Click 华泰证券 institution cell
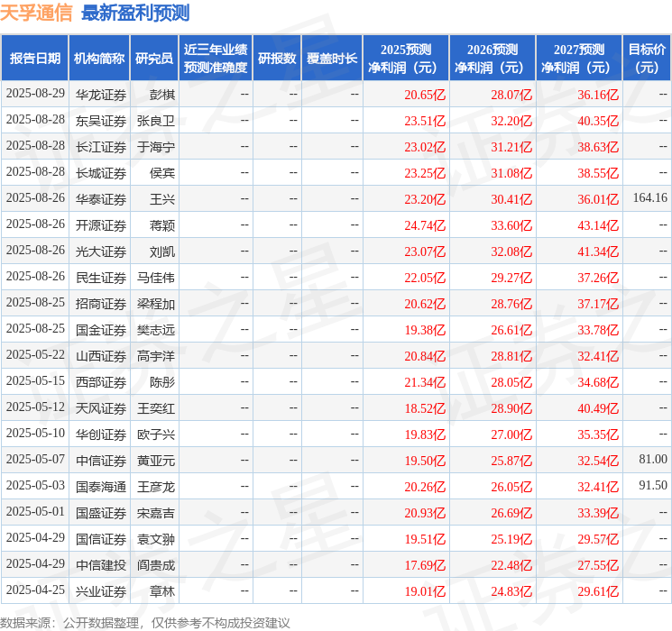 pos(101,199)
